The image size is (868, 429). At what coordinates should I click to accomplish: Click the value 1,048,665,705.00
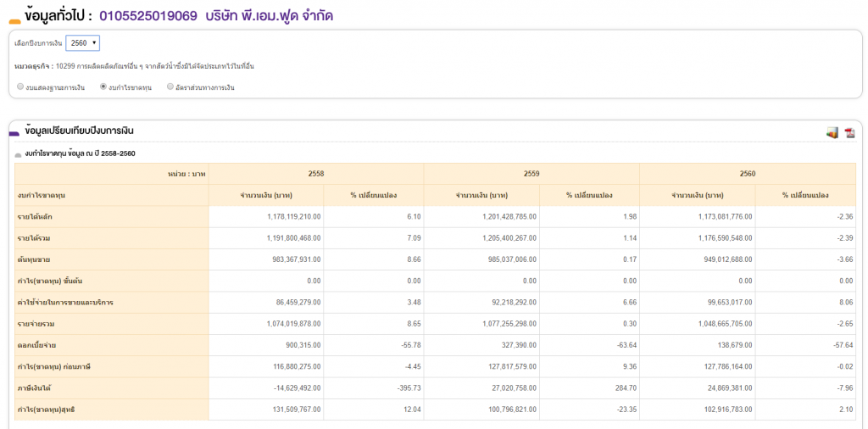coord(725,324)
